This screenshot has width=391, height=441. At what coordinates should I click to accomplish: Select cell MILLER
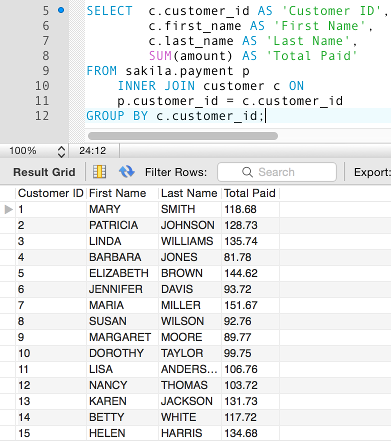190,305
